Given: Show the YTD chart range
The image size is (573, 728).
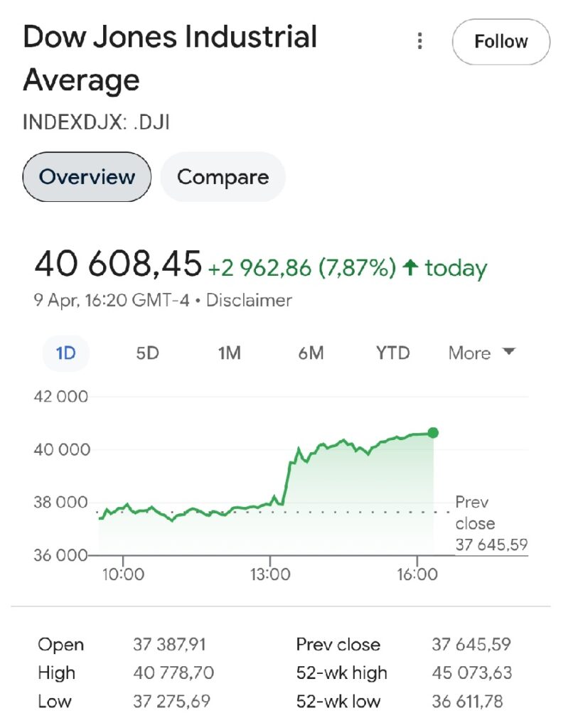Looking at the screenshot, I should click(x=392, y=353).
